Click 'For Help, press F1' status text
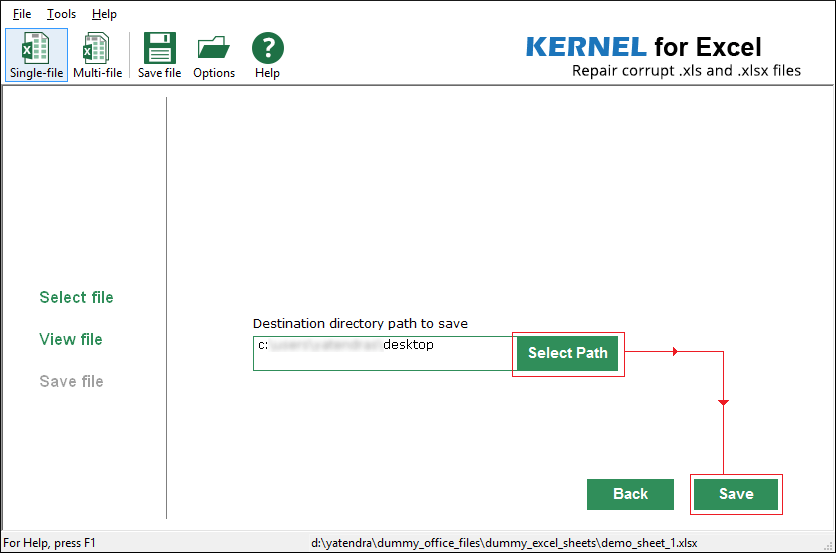The image size is (836, 553). [x=49, y=543]
